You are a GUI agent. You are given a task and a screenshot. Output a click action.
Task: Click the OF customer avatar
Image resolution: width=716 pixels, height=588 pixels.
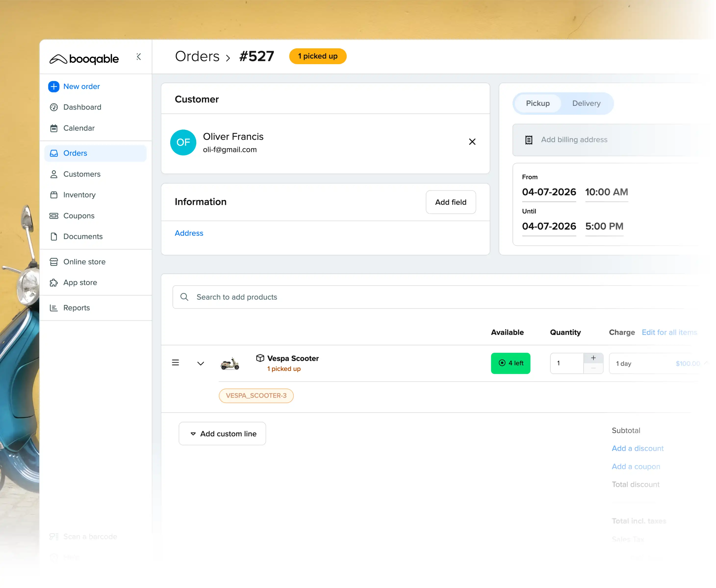[x=183, y=142]
